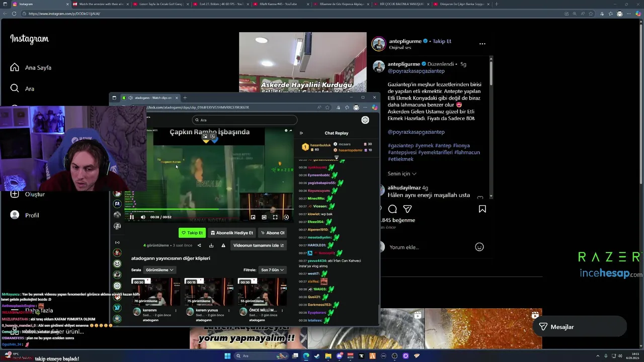Click hasanbulduk in the chat leaderboard
The image size is (644, 362).
point(320,145)
